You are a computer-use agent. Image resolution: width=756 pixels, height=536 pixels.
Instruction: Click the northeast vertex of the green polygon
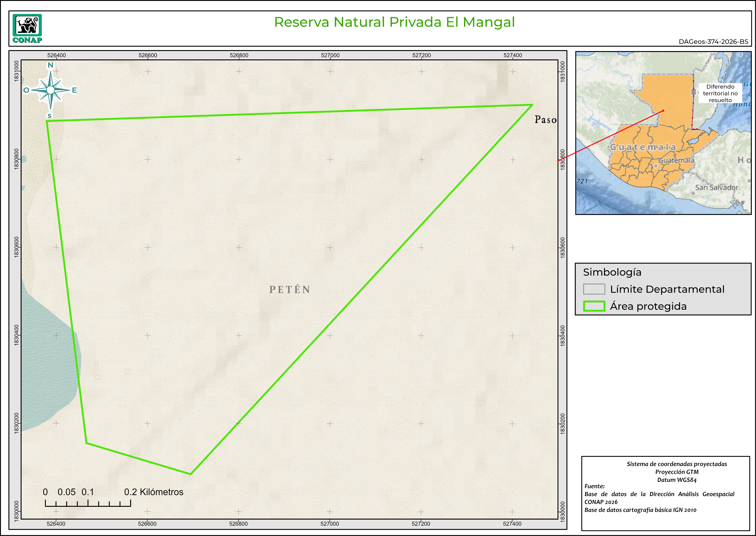pyautogui.click(x=532, y=105)
